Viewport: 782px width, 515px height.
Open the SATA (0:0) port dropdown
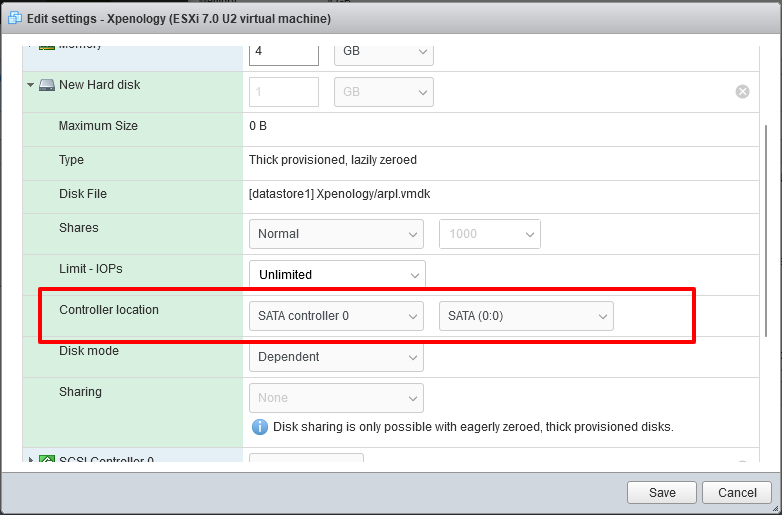(526, 316)
